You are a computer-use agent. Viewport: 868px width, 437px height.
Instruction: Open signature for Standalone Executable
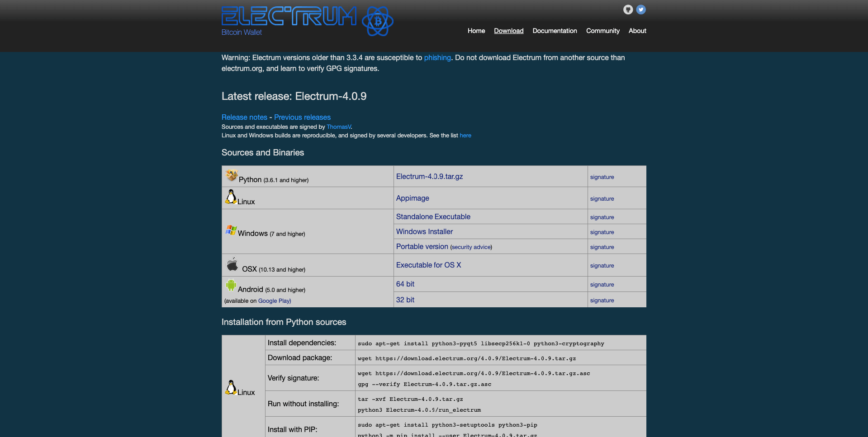602,217
